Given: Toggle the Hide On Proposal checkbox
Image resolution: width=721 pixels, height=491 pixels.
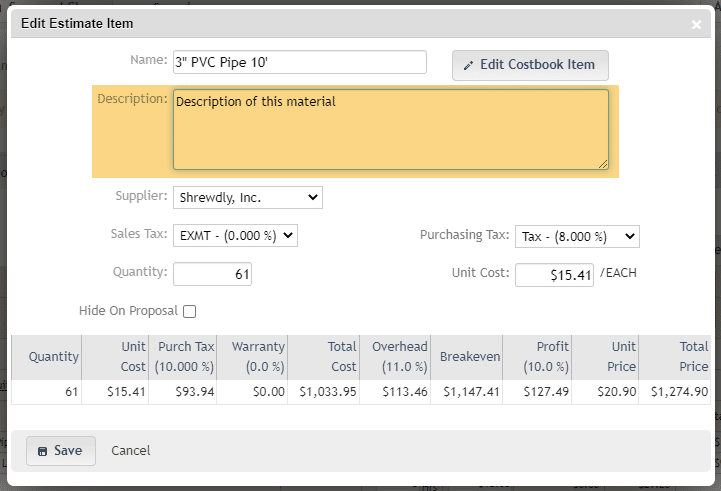Looking at the screenshot, I should [189, 312].
